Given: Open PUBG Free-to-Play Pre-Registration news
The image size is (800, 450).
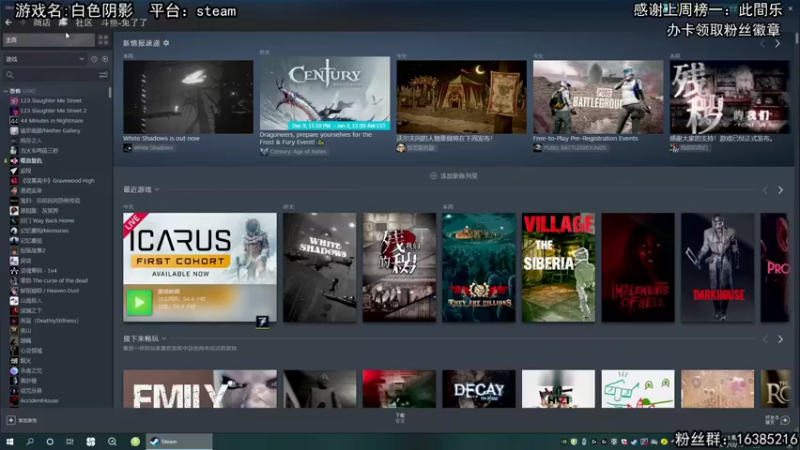Looking at the screenshot, I should 598,97.
